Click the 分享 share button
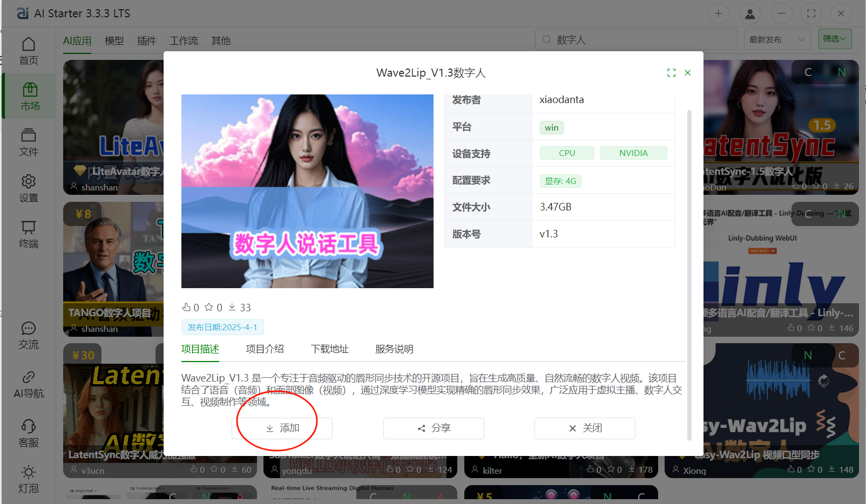Image resolution: width=866 pixels, height=504 pixels. coord(434,428)
